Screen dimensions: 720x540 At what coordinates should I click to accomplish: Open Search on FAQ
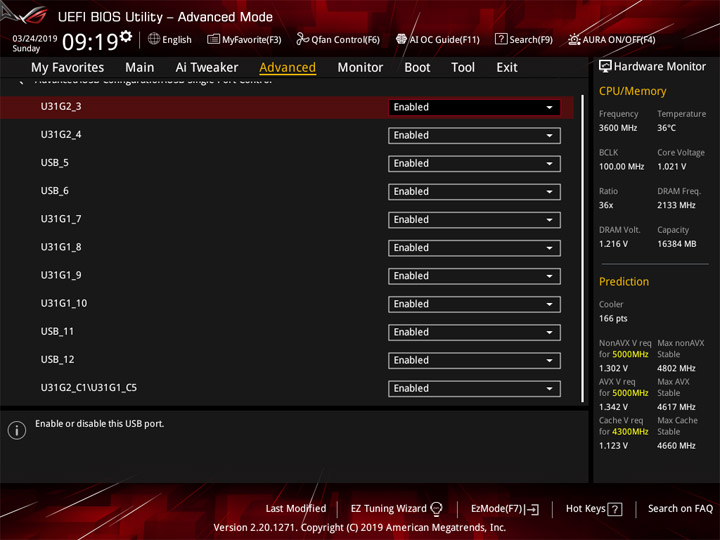pyautogui.click(x=680, y=508)
